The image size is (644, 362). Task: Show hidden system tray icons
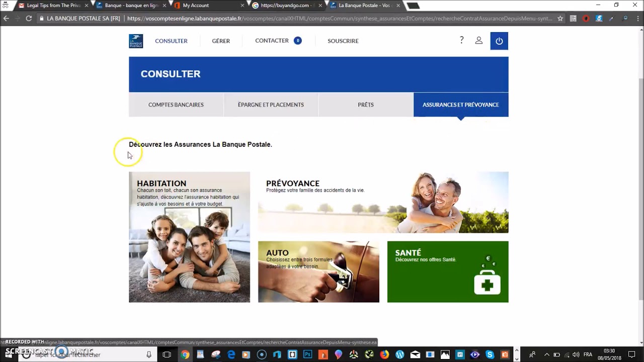(547, 354)
